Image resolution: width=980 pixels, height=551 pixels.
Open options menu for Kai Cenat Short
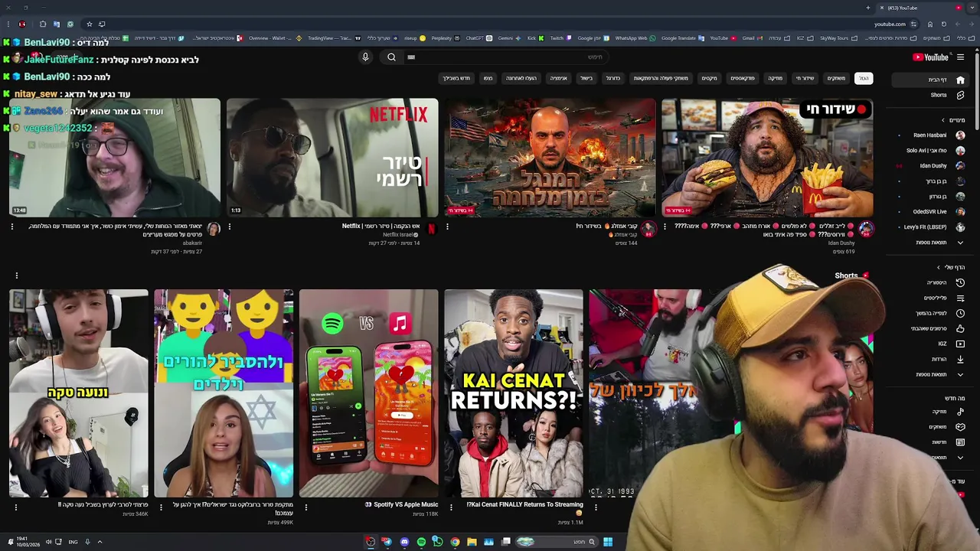click(x=451, y=507)
